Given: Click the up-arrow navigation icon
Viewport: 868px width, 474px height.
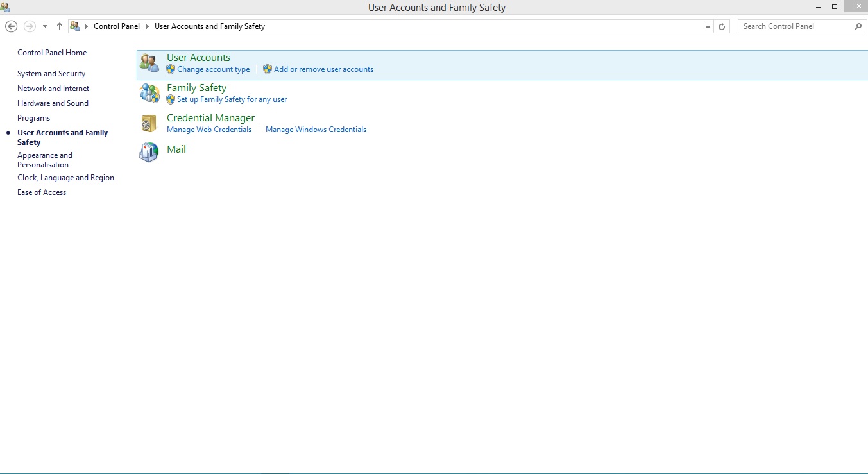Looking at the screenshot, I should [59, 26].
